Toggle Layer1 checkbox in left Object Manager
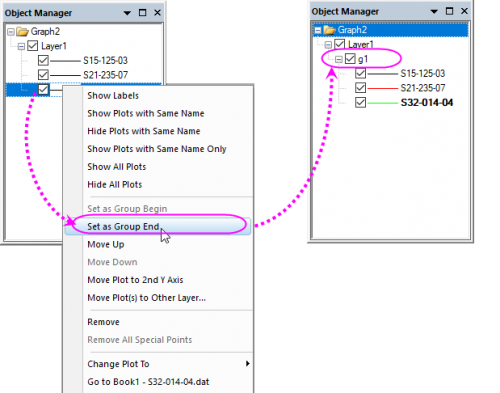The width and height of the screenshot is (500, 393). 32,46
